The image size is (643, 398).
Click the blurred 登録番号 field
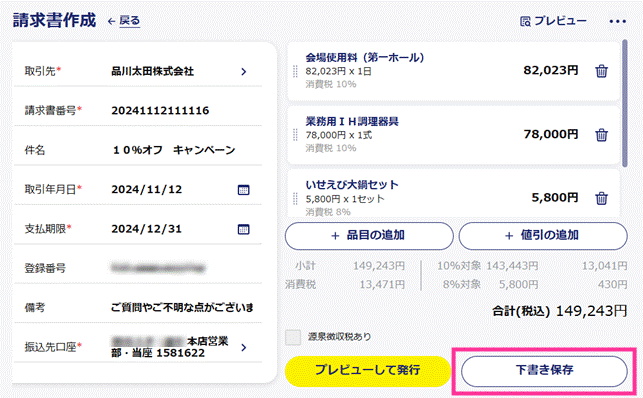(x=158, y=268)
